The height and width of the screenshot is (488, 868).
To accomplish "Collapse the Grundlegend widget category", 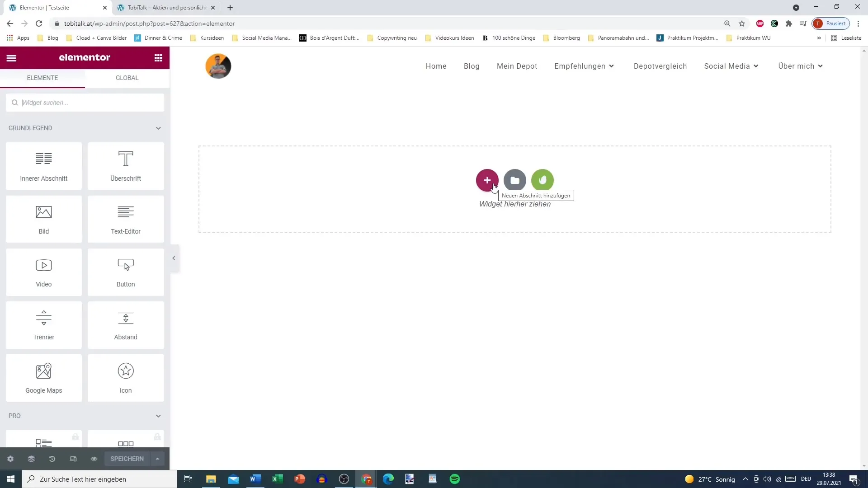I will point(158,128).
